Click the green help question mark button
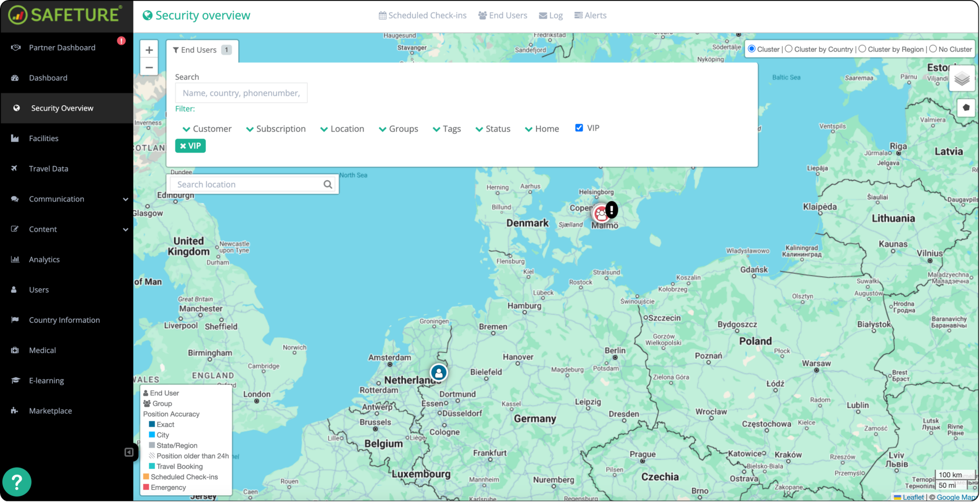Image resolution: width=980 pixels, height=502 pixels. [17, 482]
